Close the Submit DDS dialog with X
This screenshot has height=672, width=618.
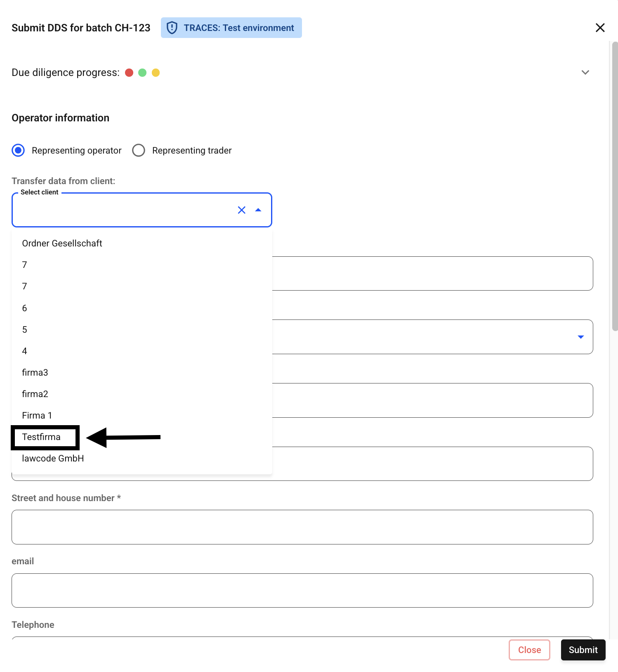pyautogui.click(x=600, y=28)
